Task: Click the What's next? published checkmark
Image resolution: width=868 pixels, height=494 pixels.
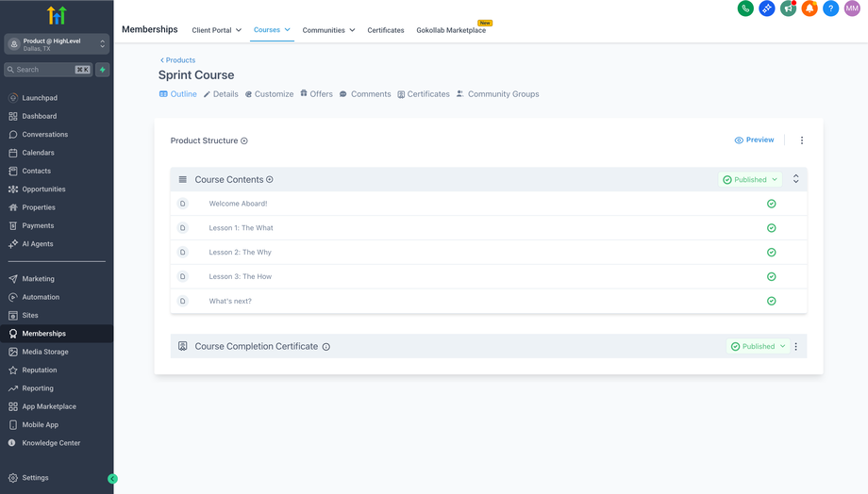Action: (x=771, y=301)
